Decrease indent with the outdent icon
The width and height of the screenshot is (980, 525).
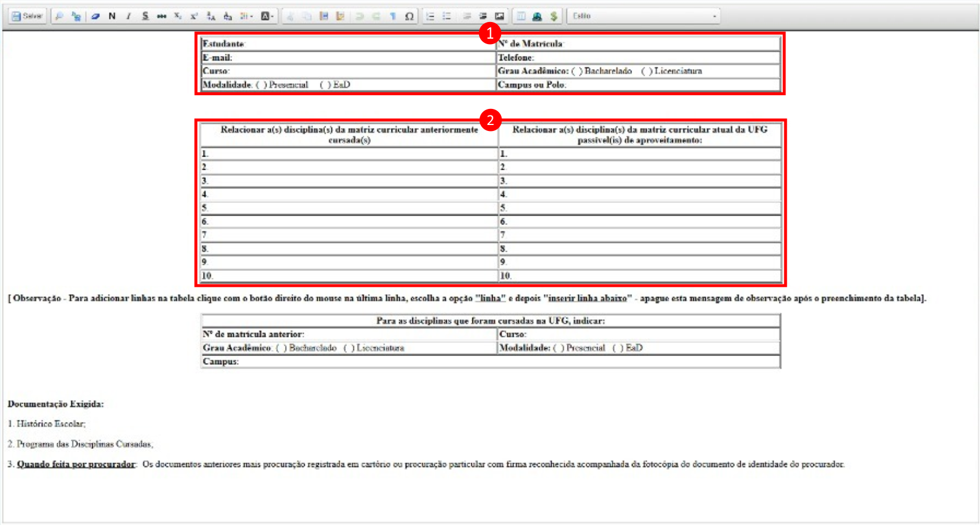click(466, 16)
